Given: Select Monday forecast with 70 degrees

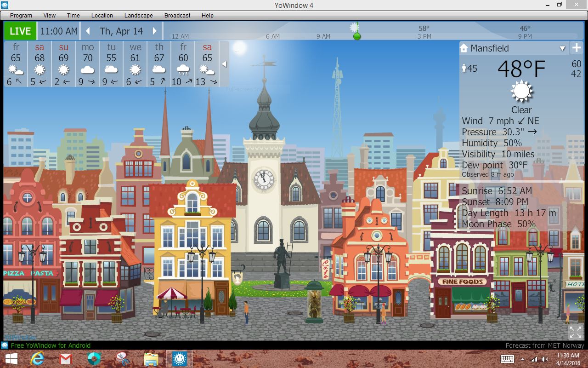Looking at the screenshot, I should tap(88, 64).
